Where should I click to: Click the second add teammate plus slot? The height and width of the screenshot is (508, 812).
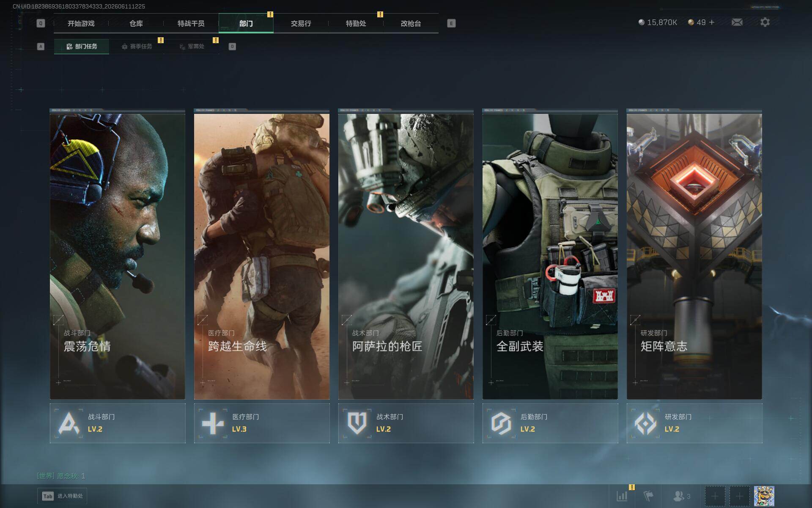click(x=739, y=496)
